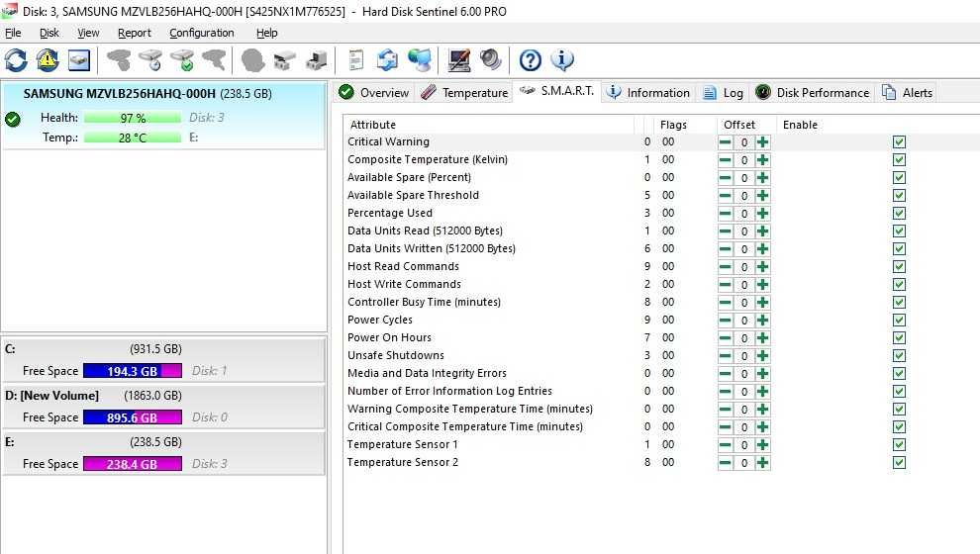Switch to the Disk Performance tab
The image size is (980, 554).
pos(812,92)
